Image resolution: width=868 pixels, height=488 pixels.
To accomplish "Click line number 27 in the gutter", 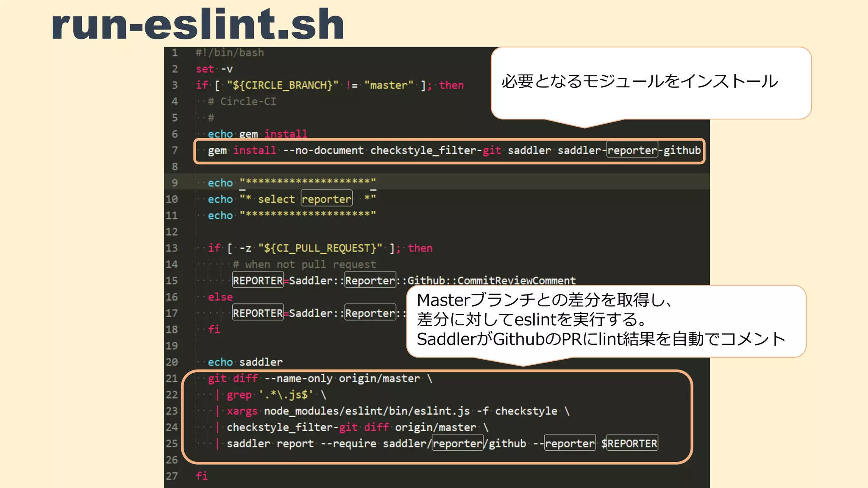I will [x=172, y=476].
